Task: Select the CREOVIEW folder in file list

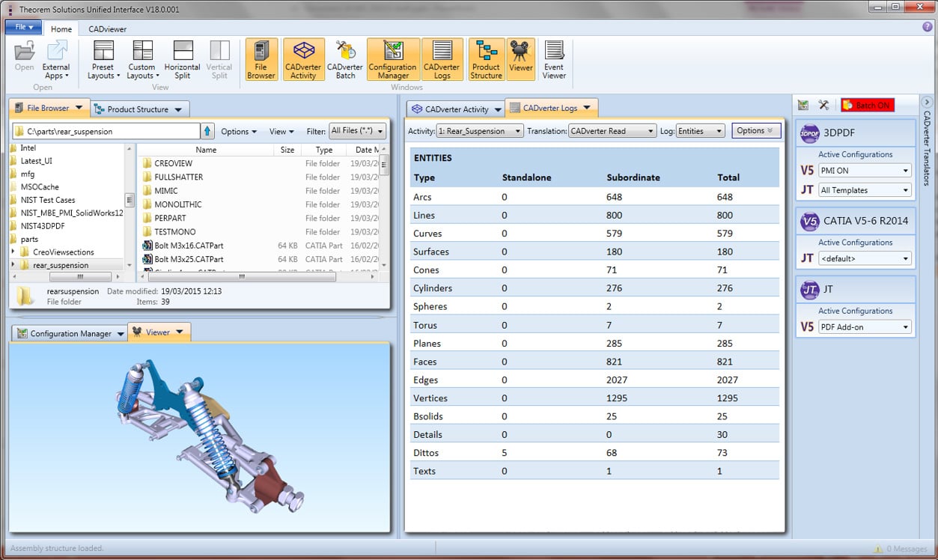Action: tap(174, 163)
